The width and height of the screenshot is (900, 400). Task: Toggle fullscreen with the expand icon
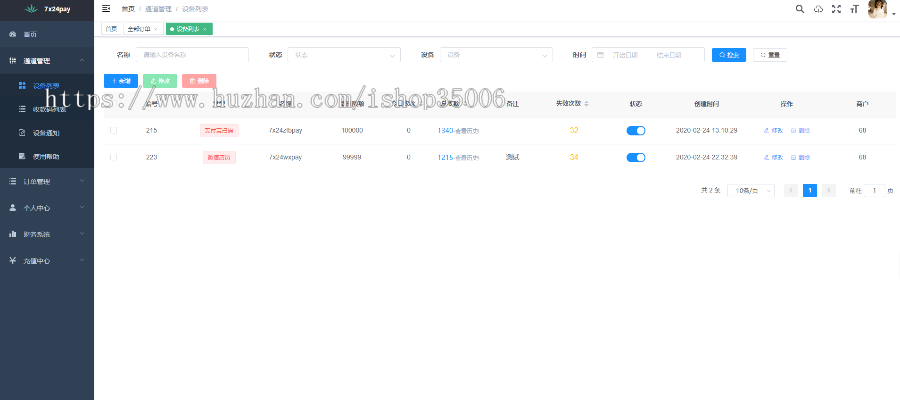(x=836, y=9)
